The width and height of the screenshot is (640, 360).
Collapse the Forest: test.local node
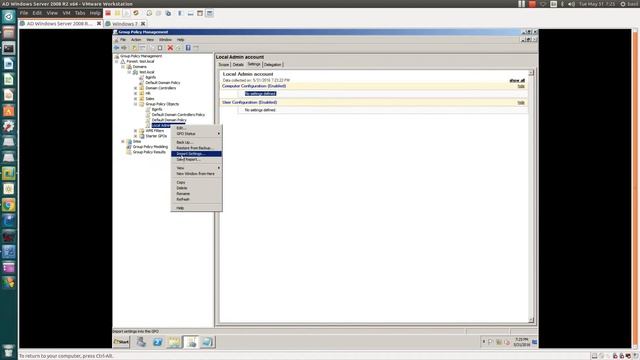point(117,62)
